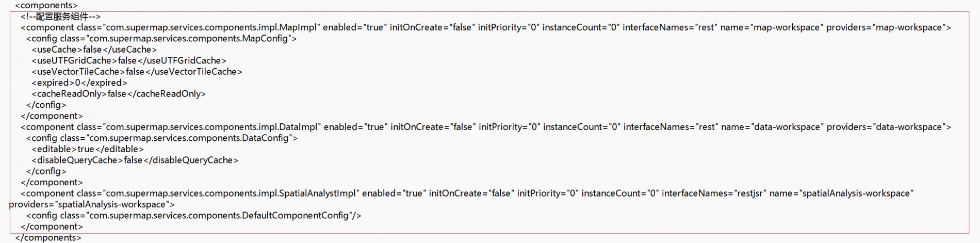Image resolution: width=980 pixels, height=243 pixels.
Task: Click the expired 0 line
Action: (79, 83)
